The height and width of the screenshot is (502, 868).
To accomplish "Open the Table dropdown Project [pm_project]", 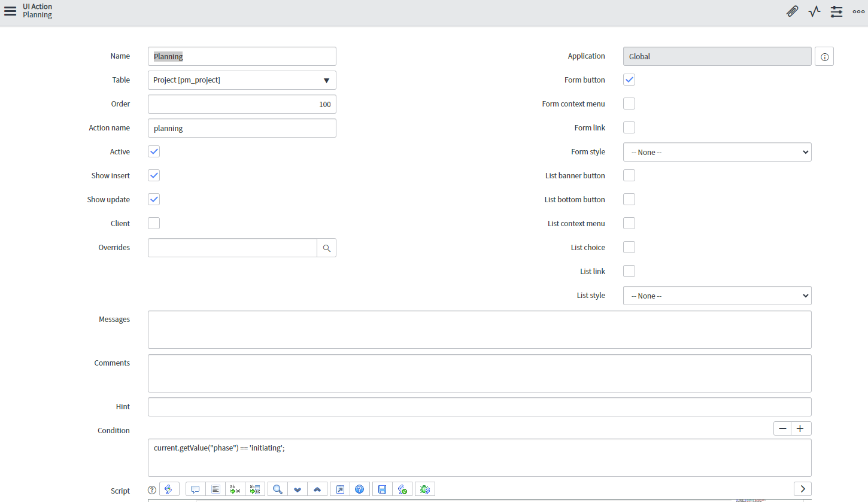I will [x=242, y=80].
